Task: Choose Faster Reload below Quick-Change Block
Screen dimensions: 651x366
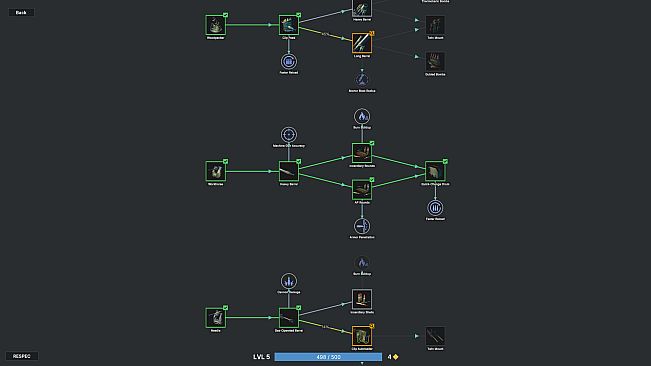Action: tap(435, 208)
